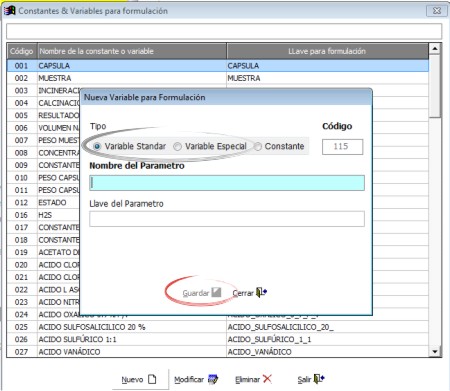This screenshot has height=391, width=450.
Task: Click the scrollbar down arrow
Action: 435,351
